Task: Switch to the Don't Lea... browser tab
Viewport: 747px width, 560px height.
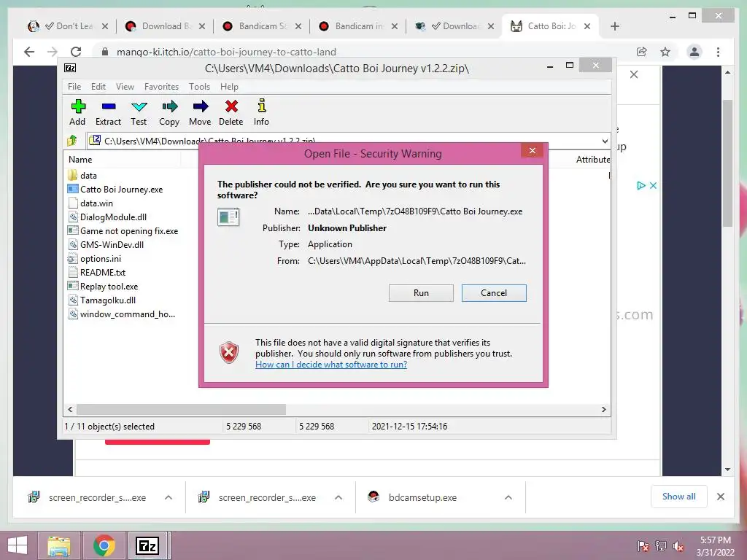Action: 68,26
